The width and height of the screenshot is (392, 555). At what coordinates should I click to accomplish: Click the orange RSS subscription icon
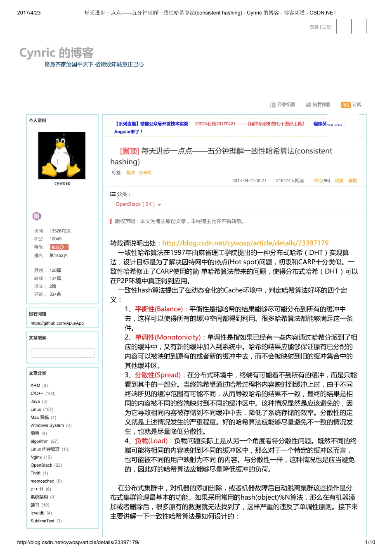click(x=346, y=104)
